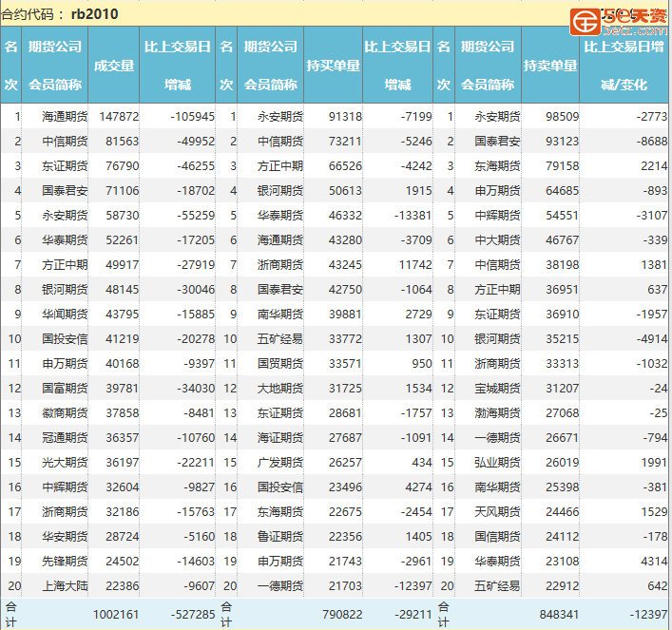Screen dimensions: 672x630
Task: Select 国投安信 with long position 23496
Action: tap(280, 487)
